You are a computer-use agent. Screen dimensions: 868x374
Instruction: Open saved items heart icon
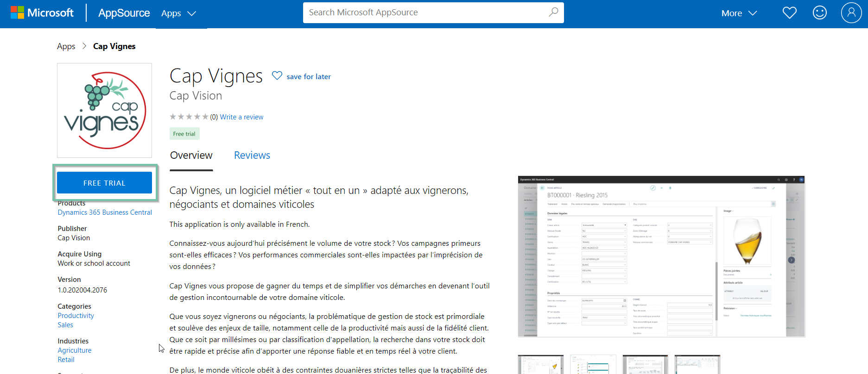[x=790, y=13]
